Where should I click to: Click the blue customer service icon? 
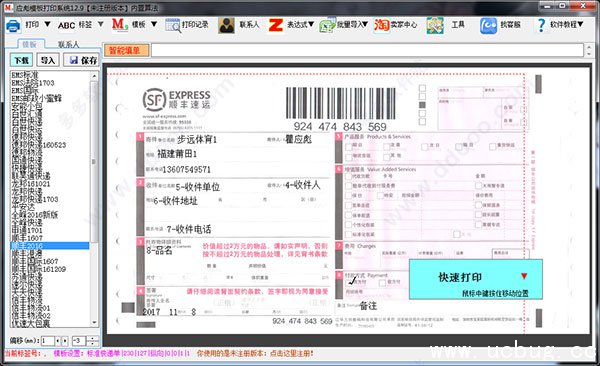pos(489,25)
